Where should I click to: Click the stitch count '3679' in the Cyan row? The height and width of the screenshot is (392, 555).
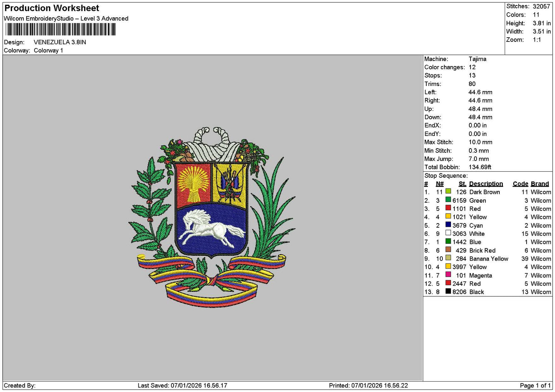[459, 226]
